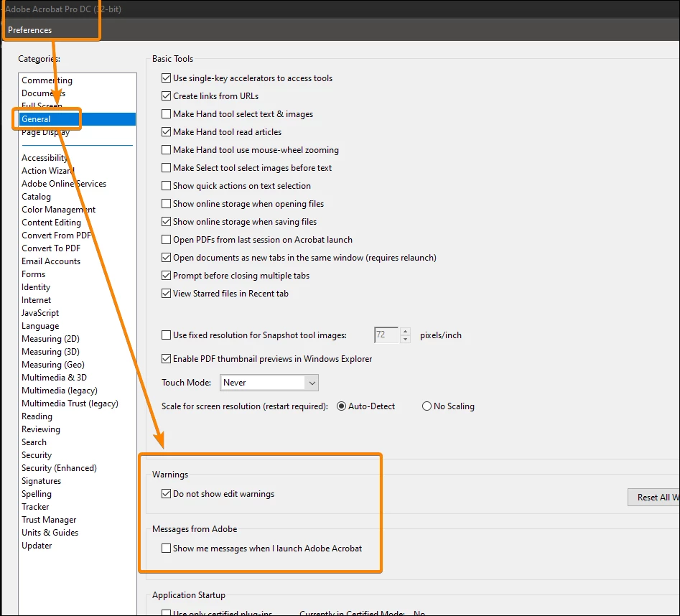Select Documents category
Image resolution: width=680 pixels, height=616 pixels.
tap(43, 93)
